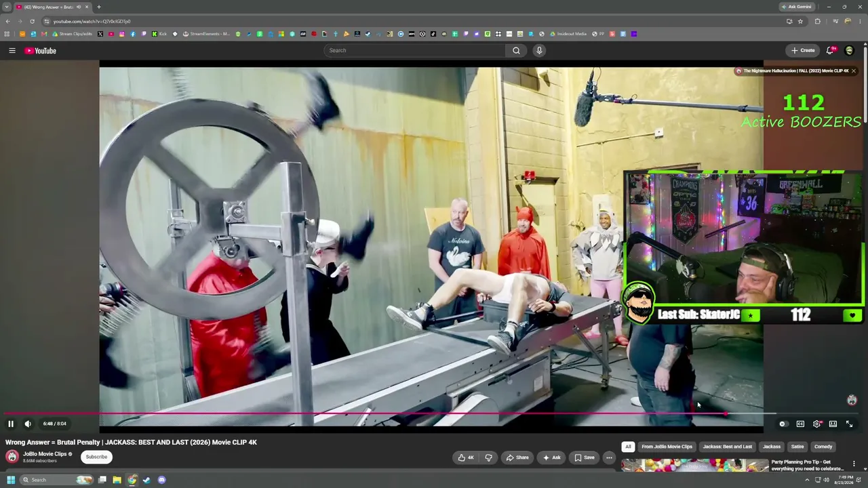Open the taskbar clock and date
The image size is (868, 488).
tap(844, 480)
